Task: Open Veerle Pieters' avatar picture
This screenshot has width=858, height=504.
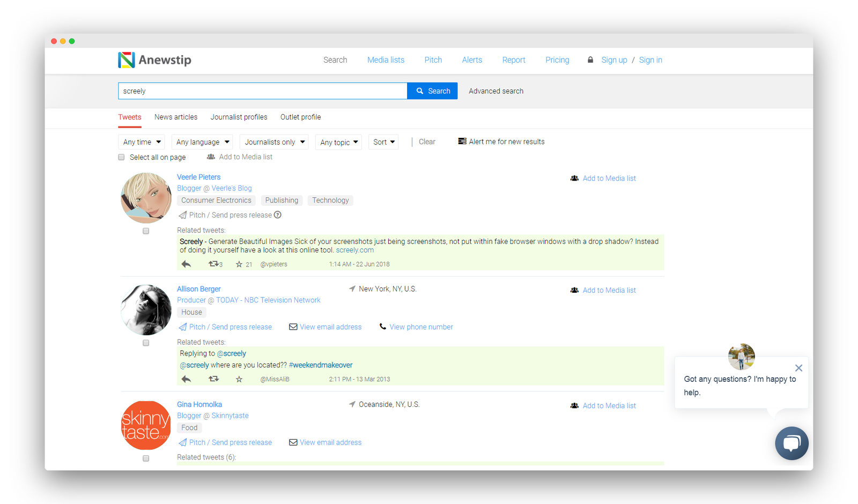Action: (x=146, y=198)
